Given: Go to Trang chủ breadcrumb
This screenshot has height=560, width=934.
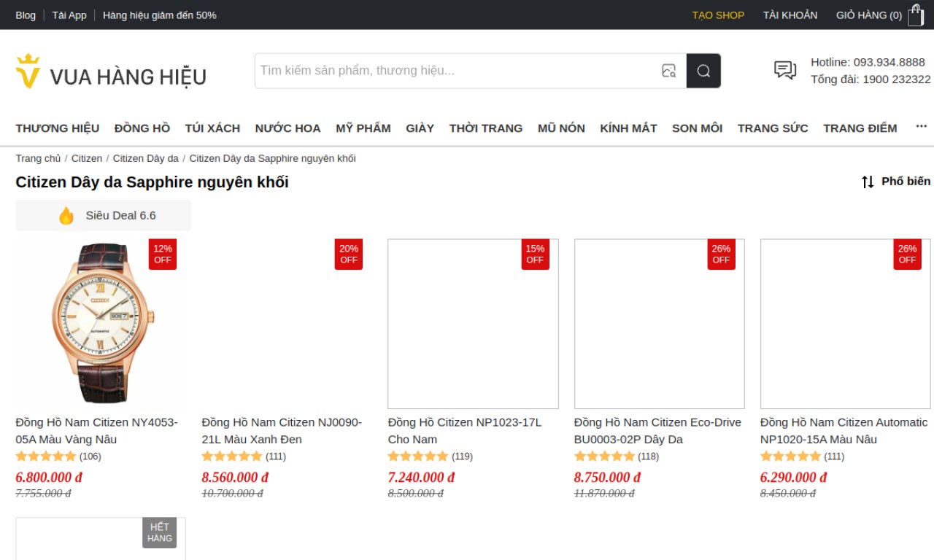Looking at the screenshot, I should coord(38,158).
